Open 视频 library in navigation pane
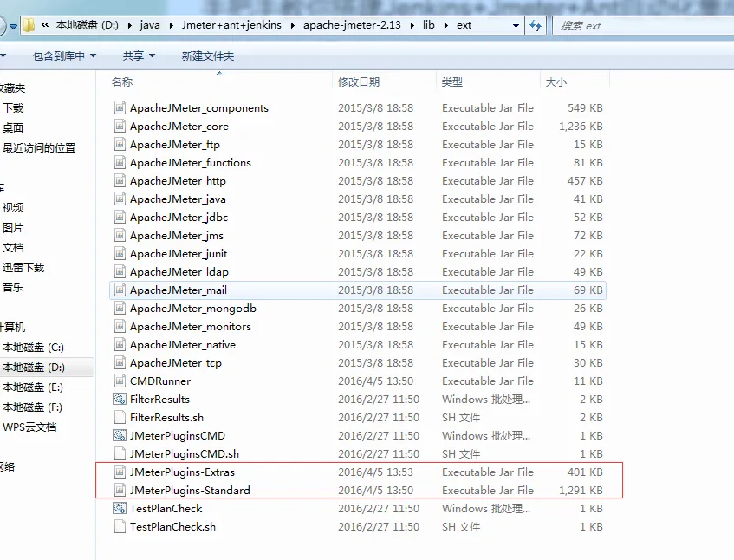 pos(13,207)
